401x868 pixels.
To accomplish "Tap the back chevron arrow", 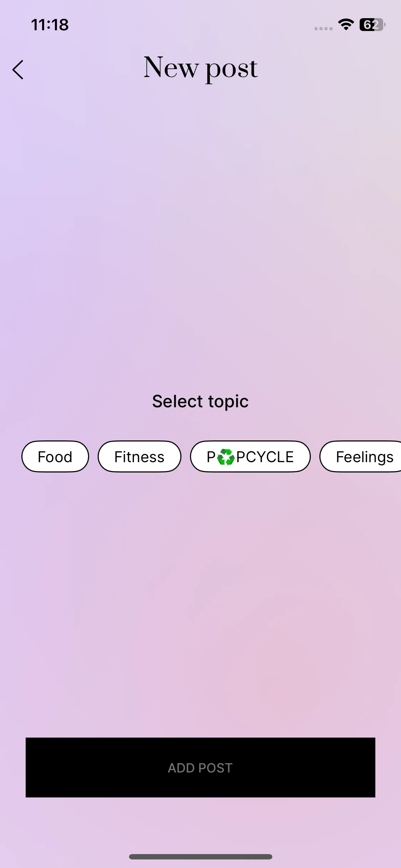I will coord(18,69).
